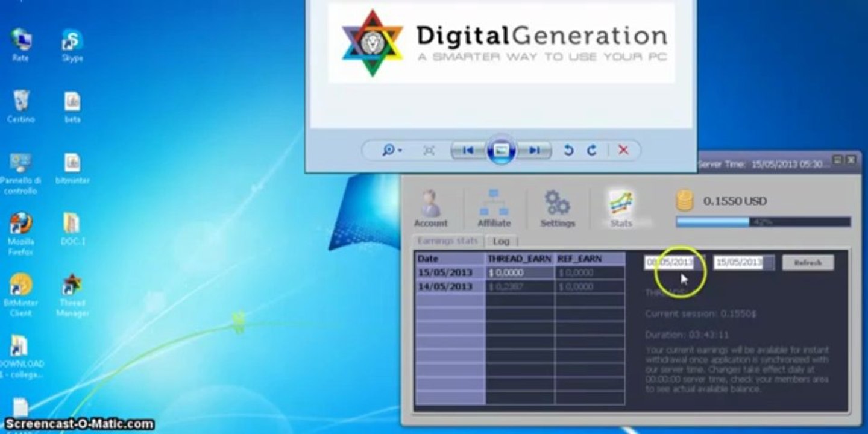This screenshot has width=868, height=434.
Task: Click the REF_EARN cell for 14/05/2013
Action: 590,287
